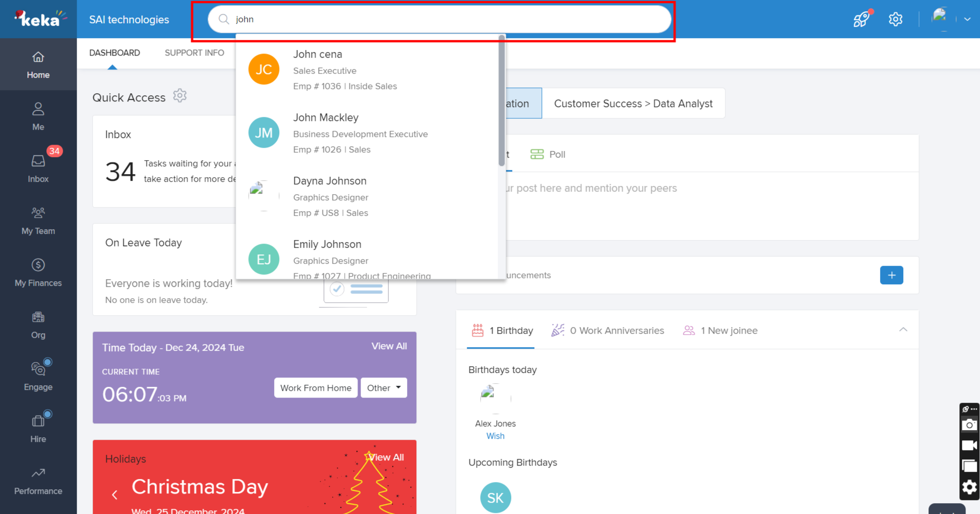Open My Team in sidebar

pos(38,220)
